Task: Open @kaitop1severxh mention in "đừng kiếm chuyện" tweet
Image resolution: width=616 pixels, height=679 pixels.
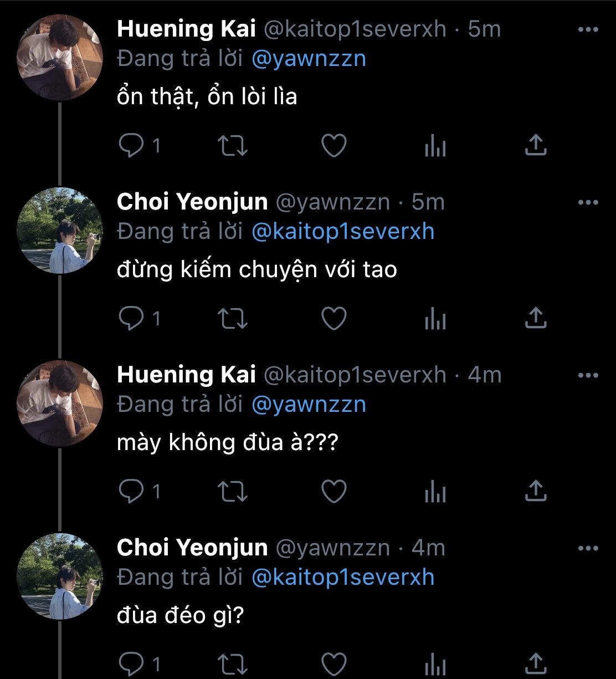Action: point(343,231)
